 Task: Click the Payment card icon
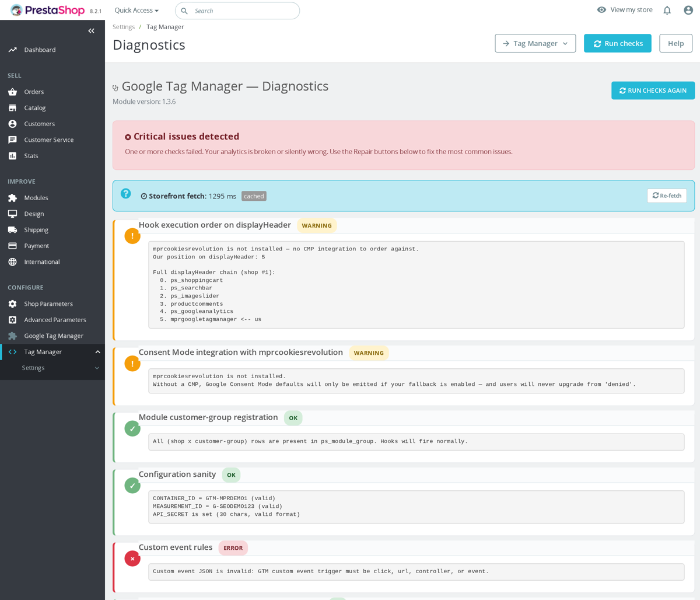click(x=12, y=246)
